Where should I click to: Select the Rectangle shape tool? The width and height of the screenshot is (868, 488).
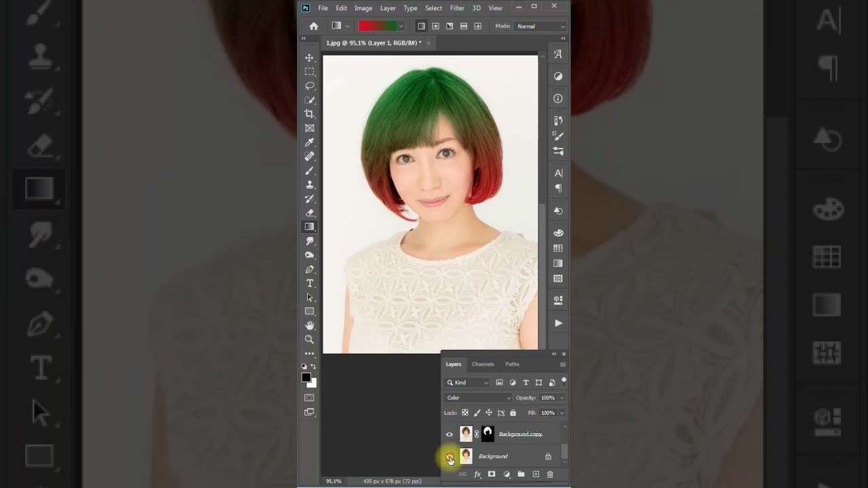coord(309,312)
